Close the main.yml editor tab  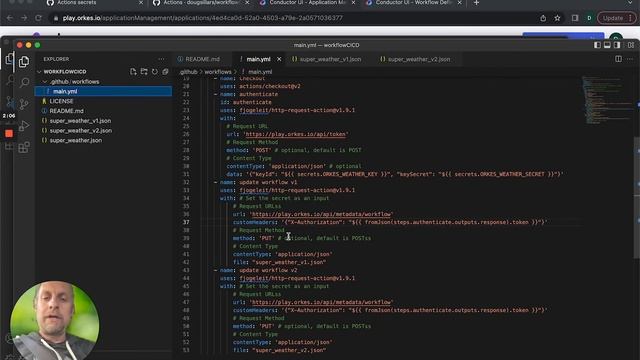[x=279, y=59]
